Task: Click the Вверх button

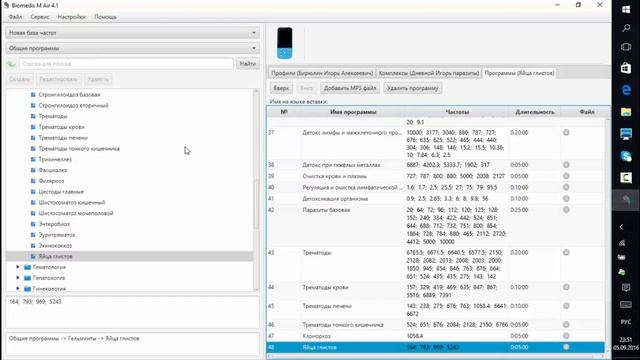Action: coord(281,88)
